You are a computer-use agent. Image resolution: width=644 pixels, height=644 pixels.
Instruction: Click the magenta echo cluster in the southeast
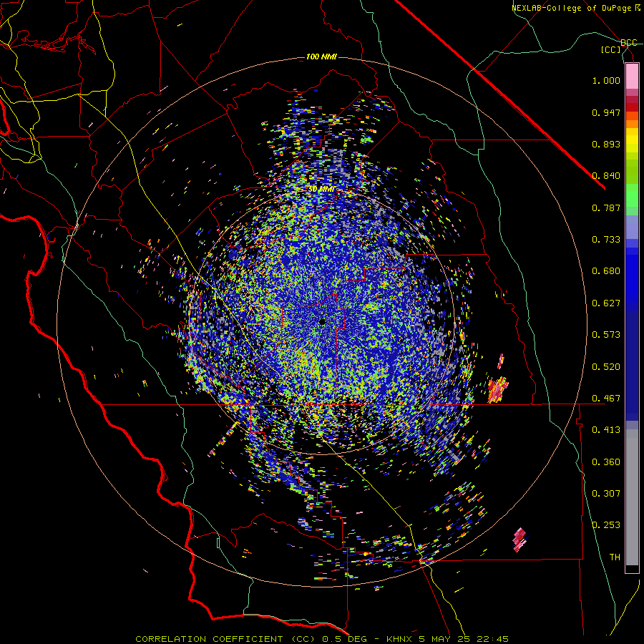tap(519, 540)
